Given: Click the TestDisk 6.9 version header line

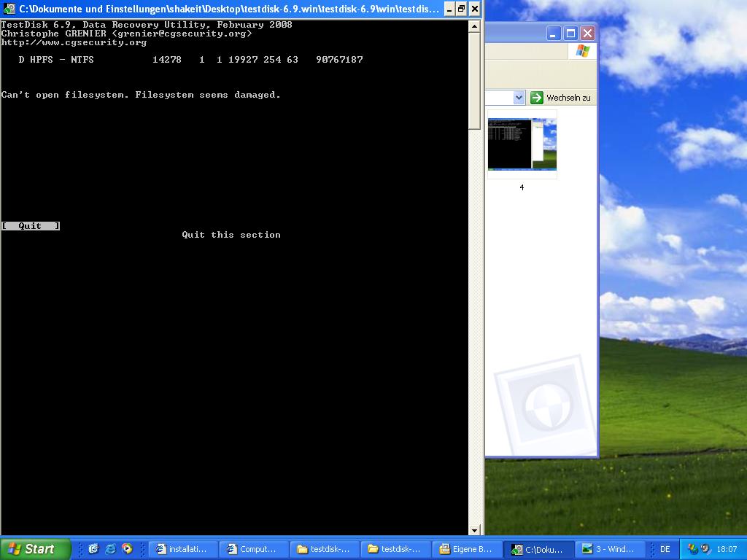Looking at the screenshot, I should (147, 25).
